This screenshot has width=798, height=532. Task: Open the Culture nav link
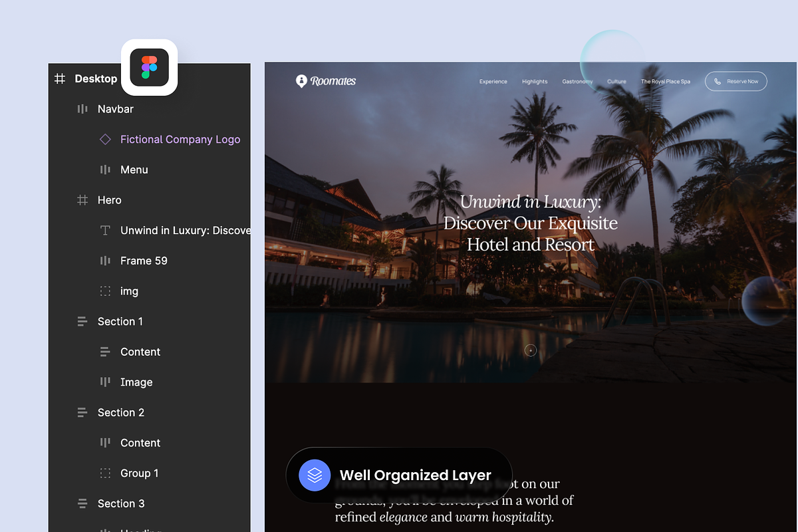click(x=616, y=82)
